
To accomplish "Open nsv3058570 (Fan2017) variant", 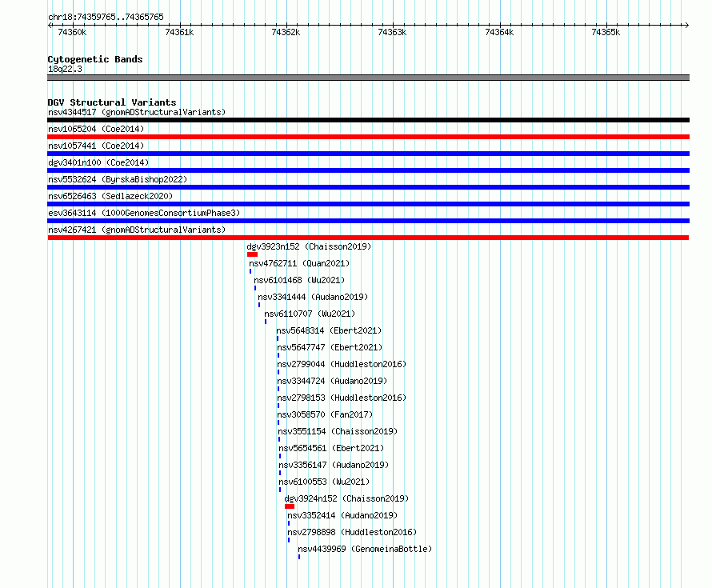I will pyautogui.click(x=325, y=414).
